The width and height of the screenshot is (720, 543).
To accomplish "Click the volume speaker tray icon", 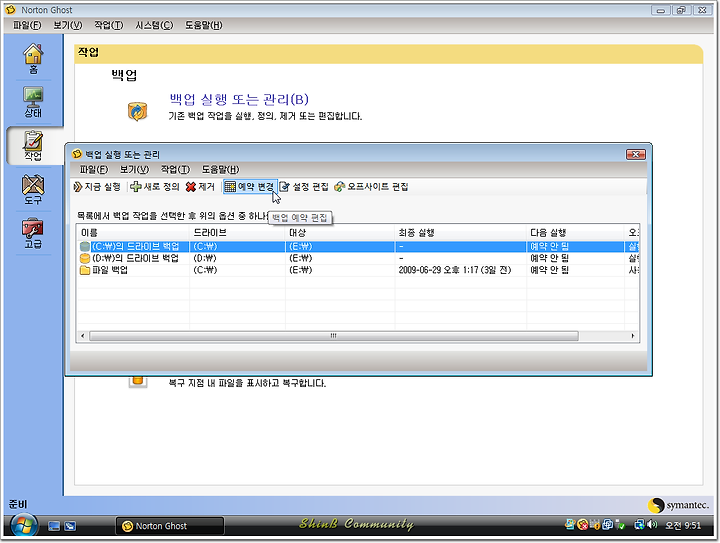I will click(652, 524).
